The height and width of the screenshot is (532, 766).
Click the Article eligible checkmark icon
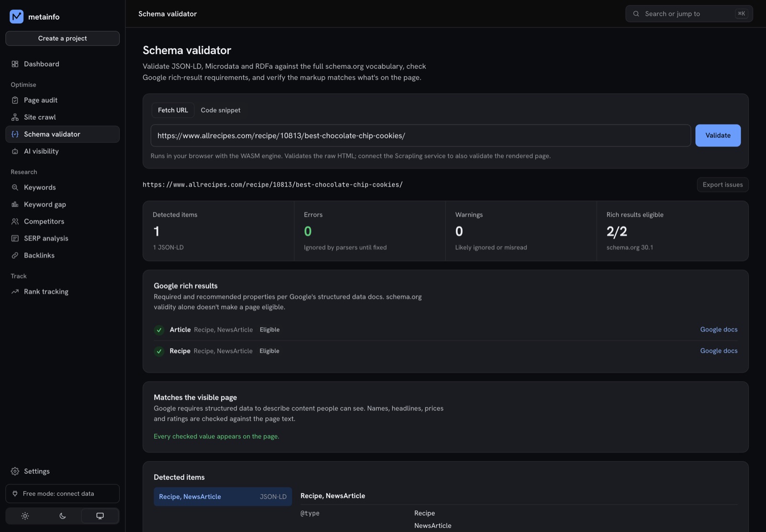point(159,330)
